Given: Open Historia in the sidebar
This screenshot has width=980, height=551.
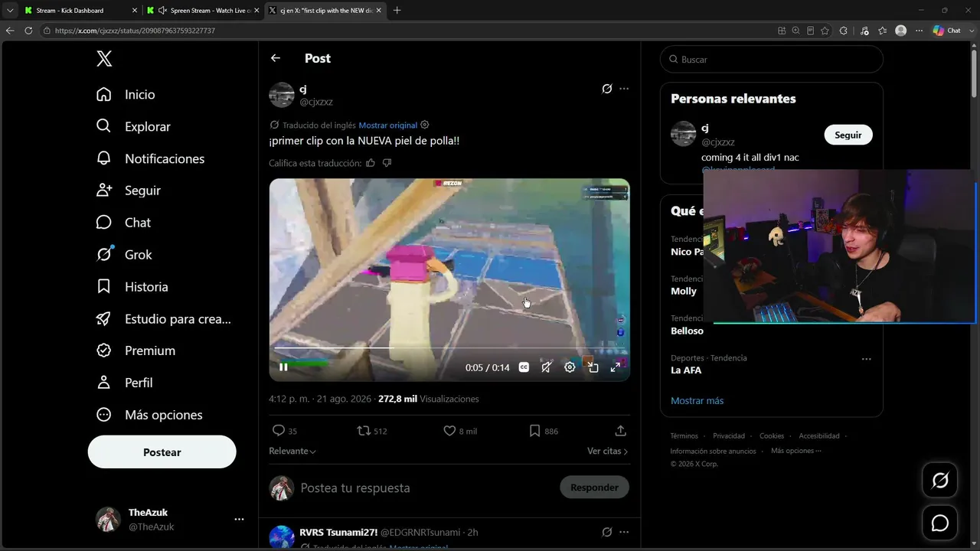Looking at the screenshot, I should click(132, 287).
